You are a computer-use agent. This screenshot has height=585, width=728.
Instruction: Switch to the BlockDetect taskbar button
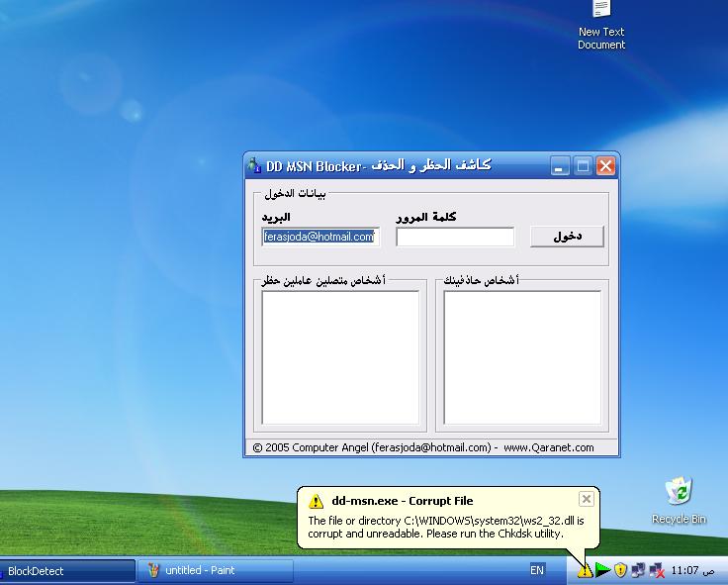pos(67,571)
